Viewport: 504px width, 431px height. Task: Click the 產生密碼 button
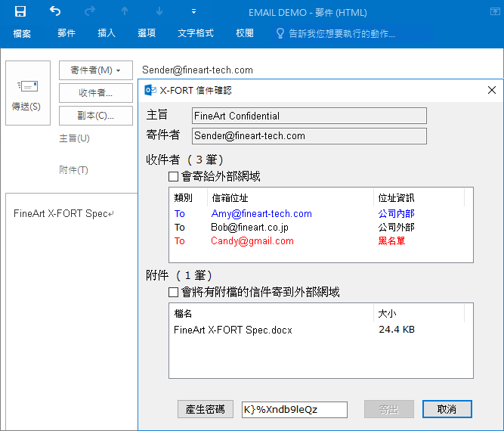[206, 410]
